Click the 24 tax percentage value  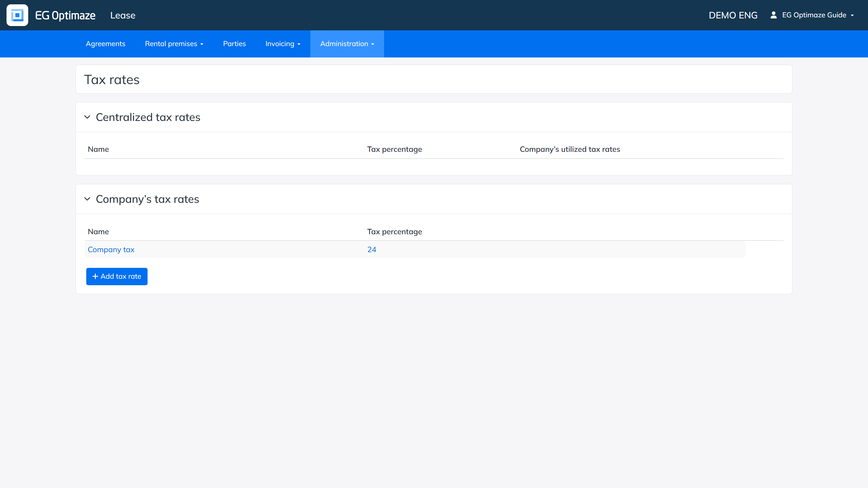click(x=372, y=249)
